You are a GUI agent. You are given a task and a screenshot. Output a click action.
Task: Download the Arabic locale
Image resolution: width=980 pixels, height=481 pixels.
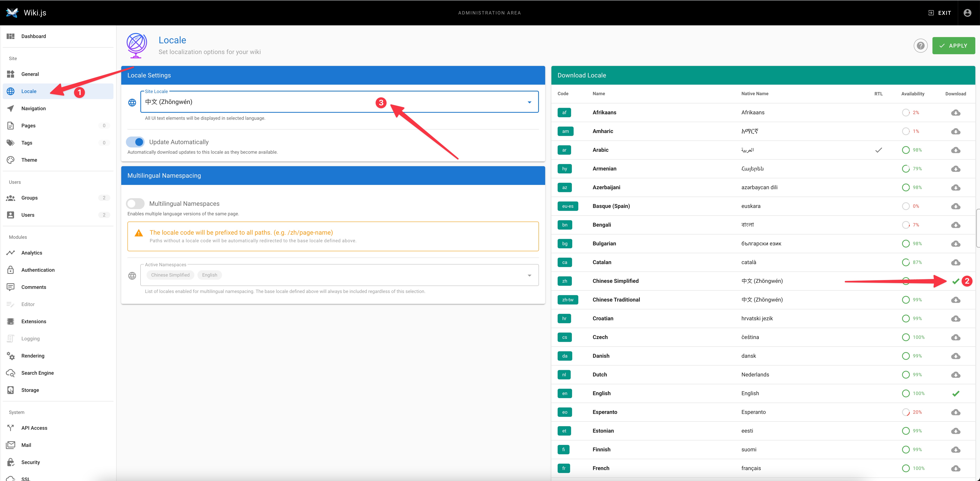[956, 150]
